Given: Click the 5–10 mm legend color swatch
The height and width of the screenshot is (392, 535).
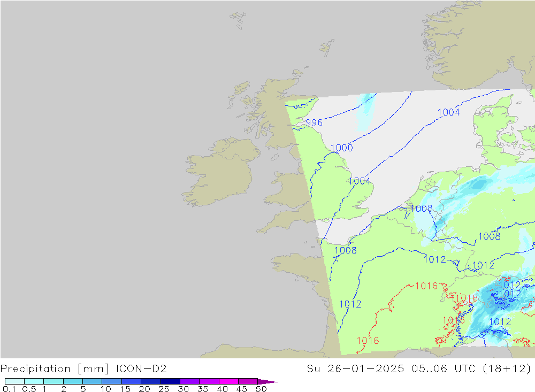Looking at the screenshot, I should point(93,381).
